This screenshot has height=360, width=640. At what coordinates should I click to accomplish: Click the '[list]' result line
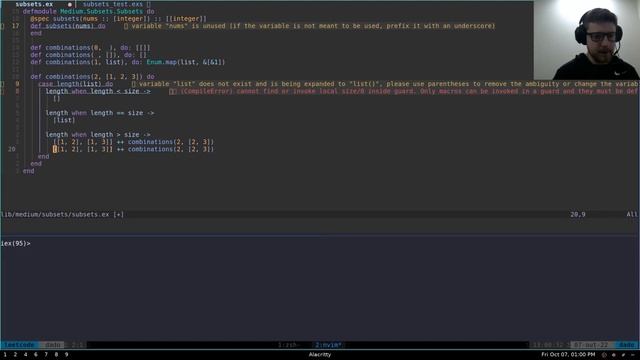click(x=64, y=120)
